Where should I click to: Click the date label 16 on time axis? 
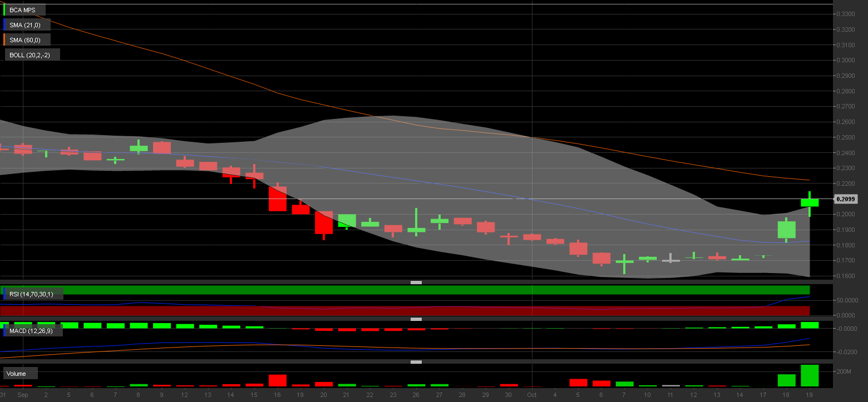pos(277,395)
